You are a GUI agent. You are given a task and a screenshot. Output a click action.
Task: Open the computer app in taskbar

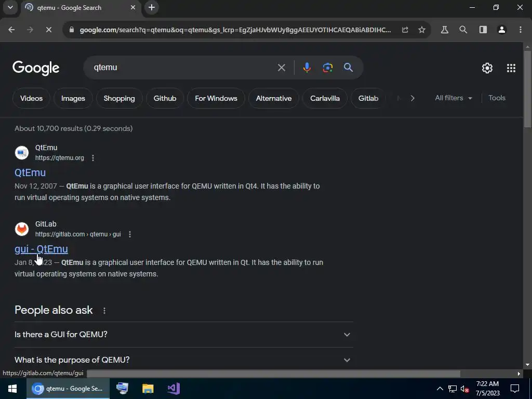[123, 389]
